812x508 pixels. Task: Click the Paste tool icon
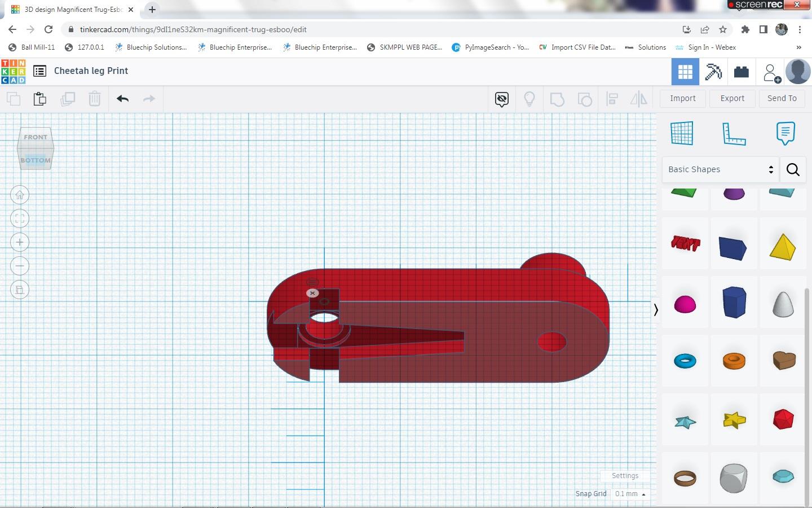point(40,99)
